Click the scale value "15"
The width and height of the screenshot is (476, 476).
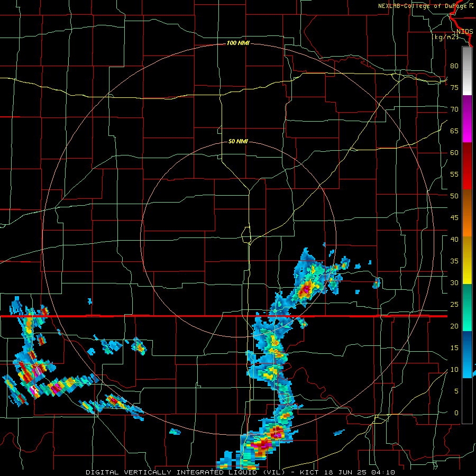tap(454, 348)
